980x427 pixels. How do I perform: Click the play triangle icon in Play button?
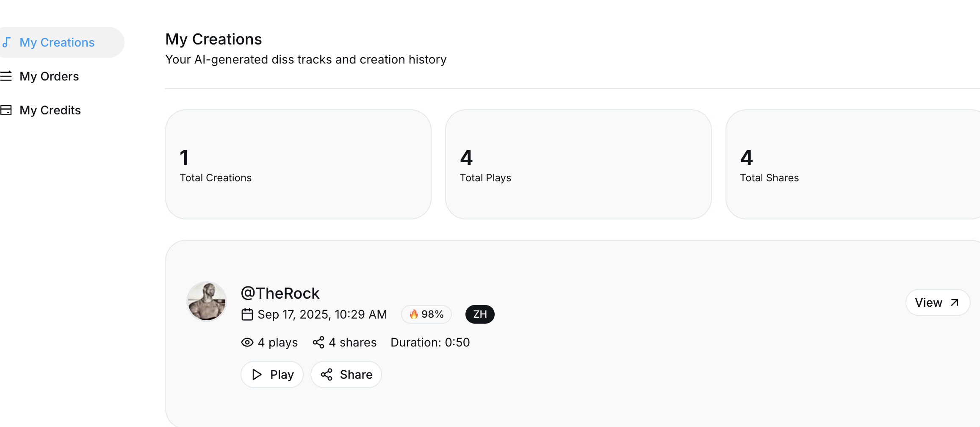pyautogui.click(x=257, y=374)
